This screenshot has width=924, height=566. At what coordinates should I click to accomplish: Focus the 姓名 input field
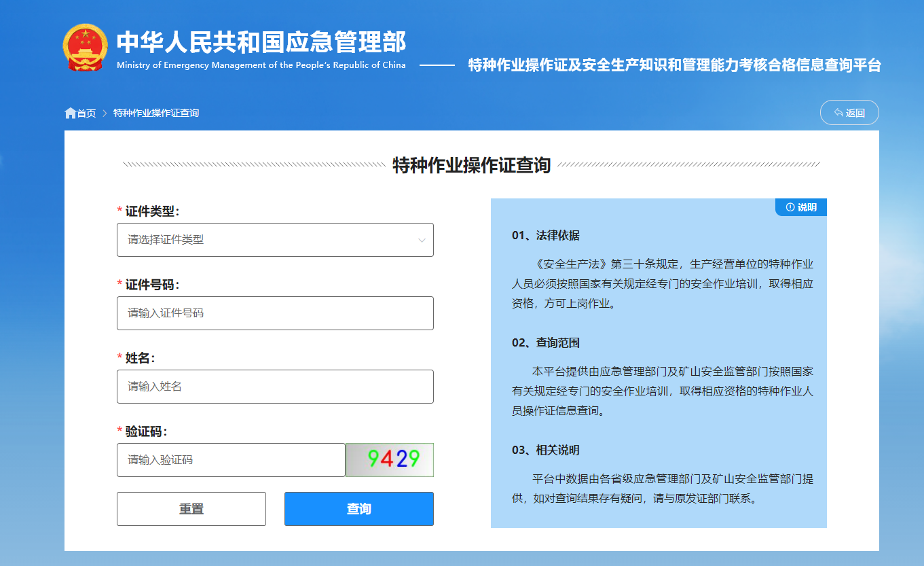(x=275, y=387)
